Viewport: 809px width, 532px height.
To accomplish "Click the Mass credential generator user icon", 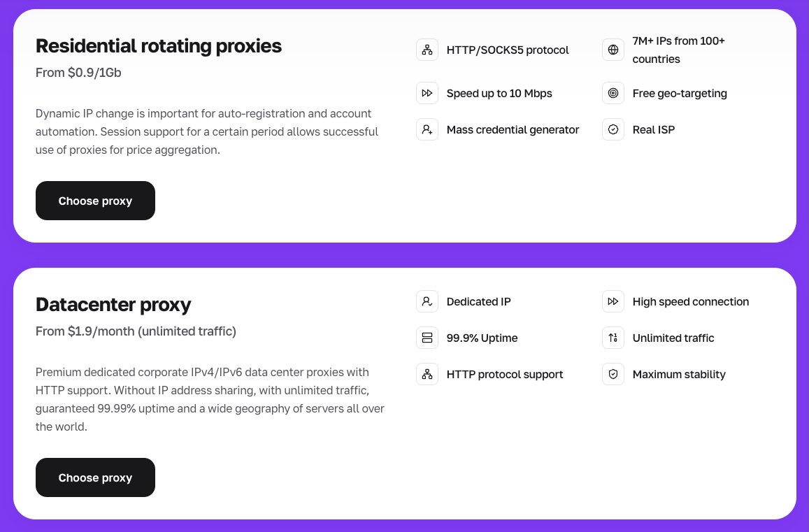I will [427, 129].
